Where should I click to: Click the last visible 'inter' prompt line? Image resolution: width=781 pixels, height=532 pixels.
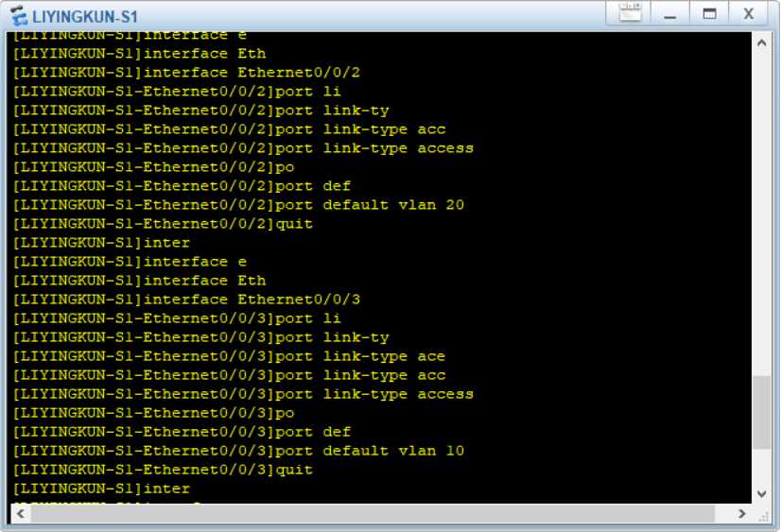(101, 489)
